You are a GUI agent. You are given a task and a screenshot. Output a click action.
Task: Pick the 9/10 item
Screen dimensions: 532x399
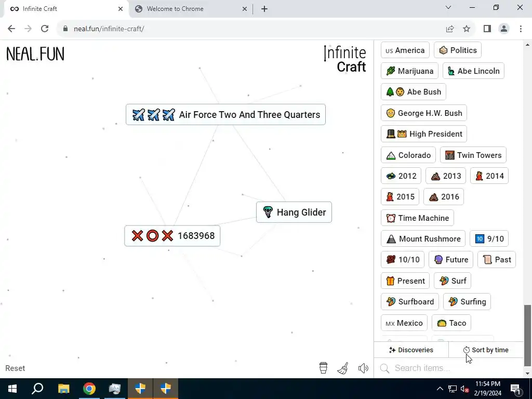(x=489, y=239)
